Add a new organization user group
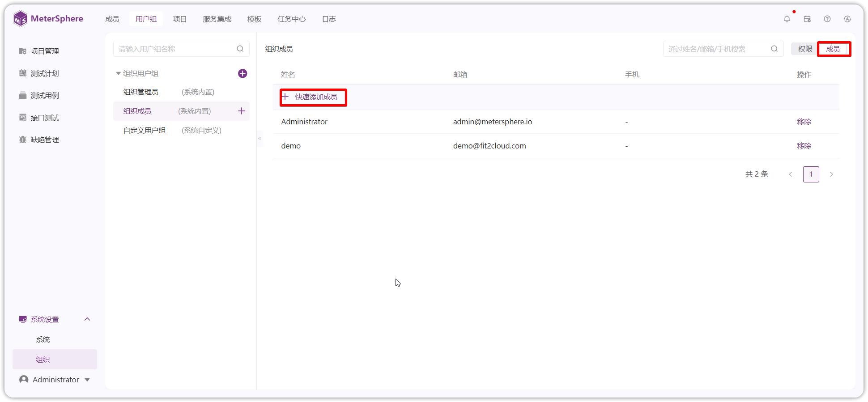The image size is (868, 402). [243, 73]
